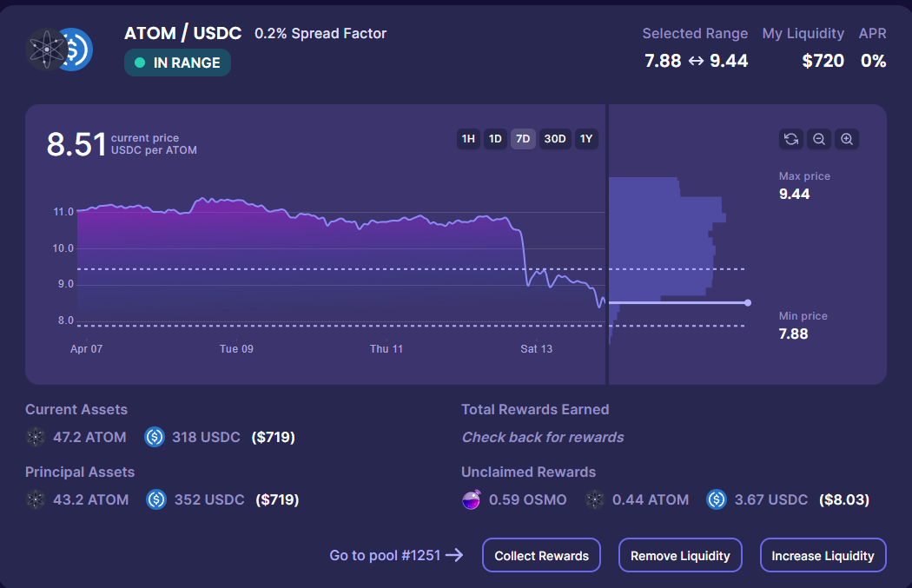Click the ATOM/USDC pair token logo
912x588 pixels.
tap(59, 50)
